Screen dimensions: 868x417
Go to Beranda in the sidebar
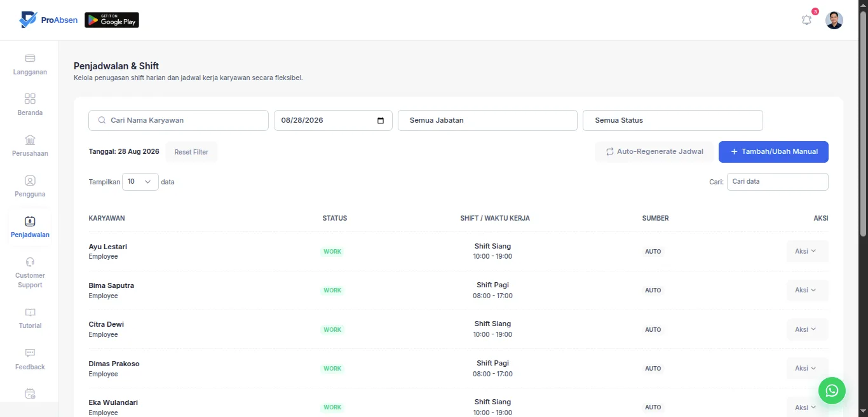click(30, 106)
